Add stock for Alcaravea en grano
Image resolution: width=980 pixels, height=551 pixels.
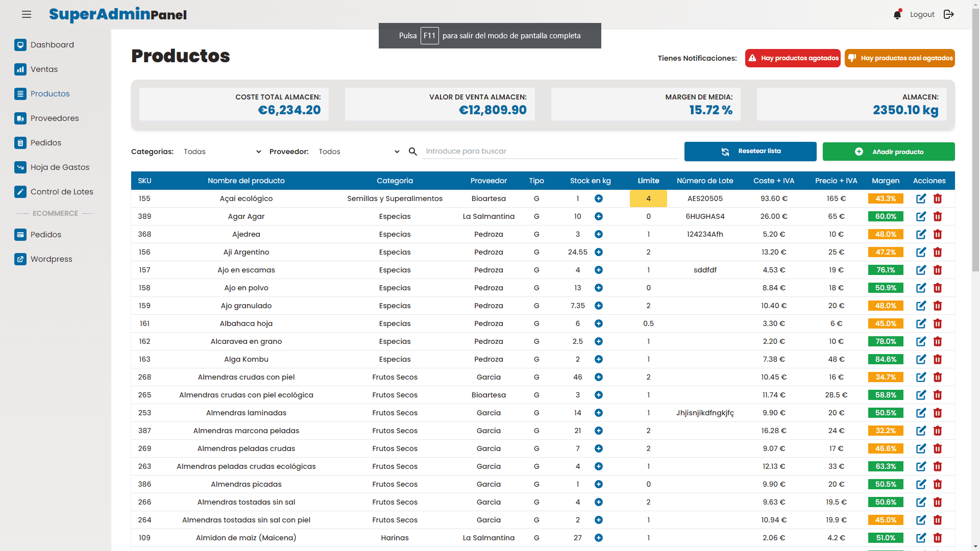(x=599, y=341)
